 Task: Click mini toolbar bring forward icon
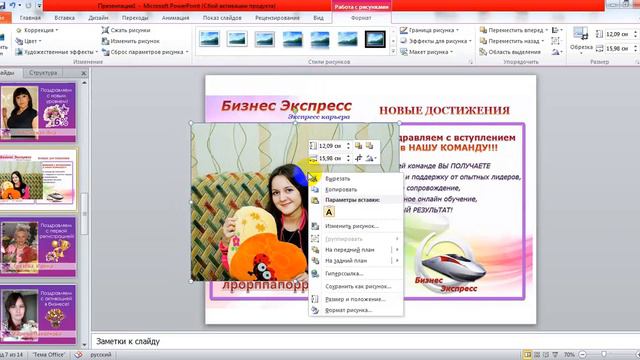[x=358, y=146]
